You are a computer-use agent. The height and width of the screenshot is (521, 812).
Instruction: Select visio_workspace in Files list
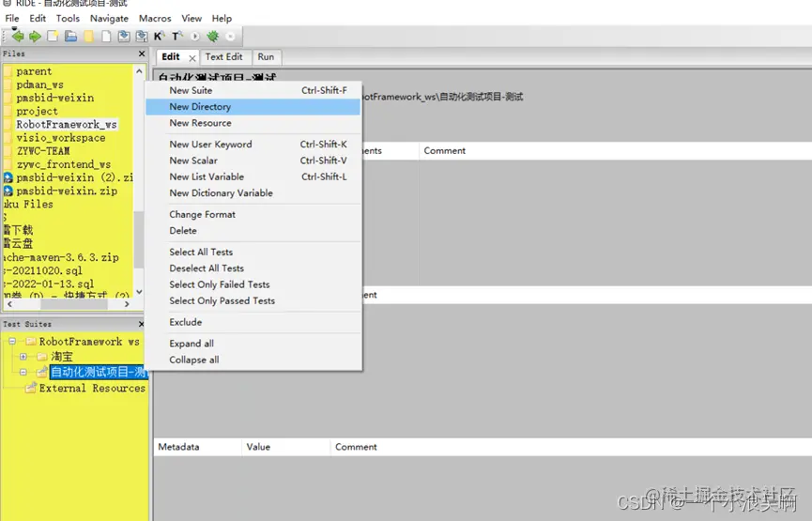point(61,138)
